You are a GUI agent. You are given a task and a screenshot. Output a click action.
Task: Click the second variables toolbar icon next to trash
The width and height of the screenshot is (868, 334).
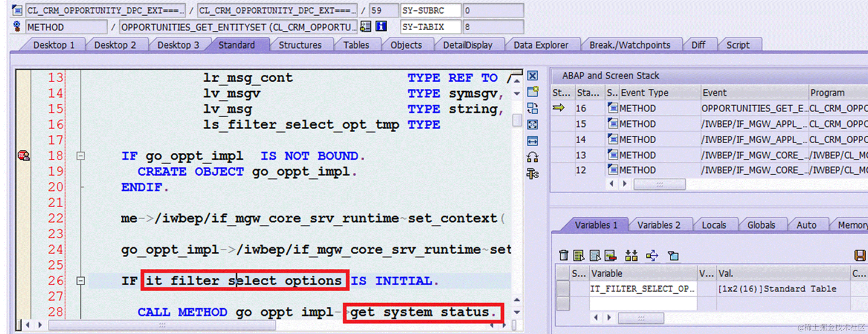tap(579, 256)
